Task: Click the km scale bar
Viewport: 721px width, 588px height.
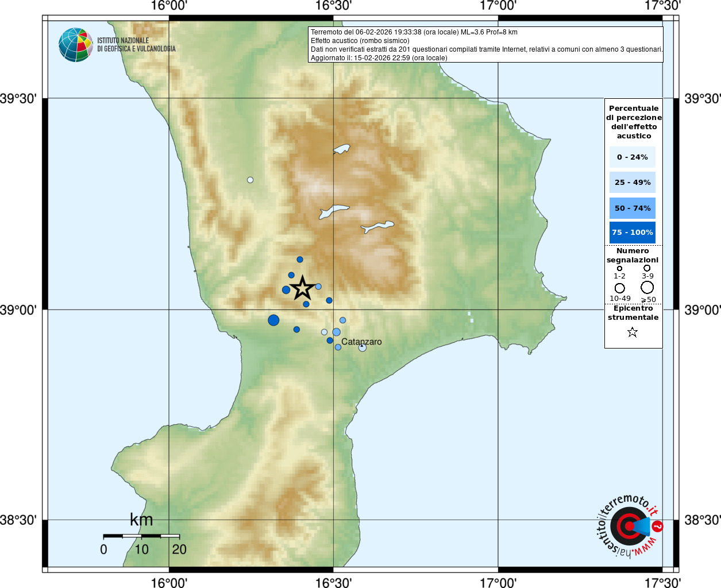Action: click(x=141, y=536)
